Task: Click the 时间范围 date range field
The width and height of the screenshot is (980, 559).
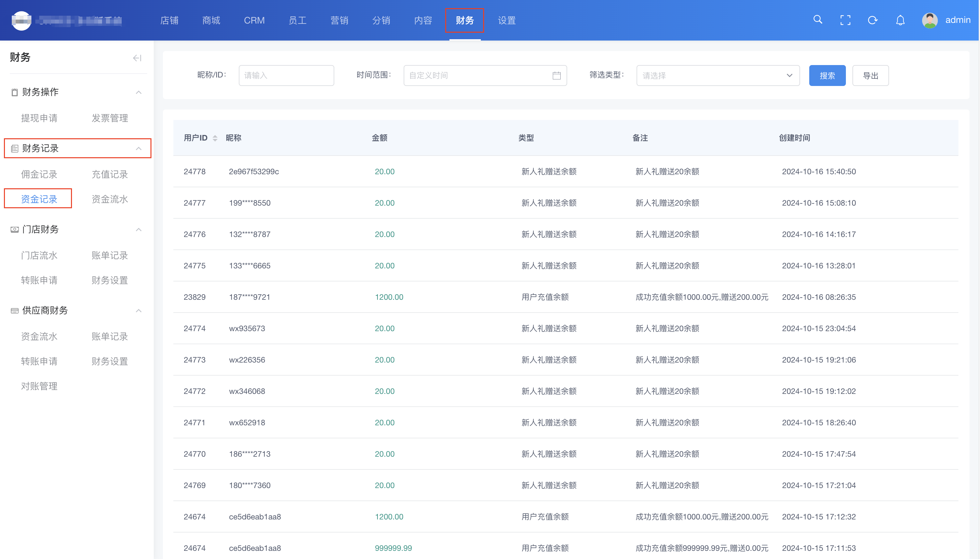Action: tap(485, 75)
